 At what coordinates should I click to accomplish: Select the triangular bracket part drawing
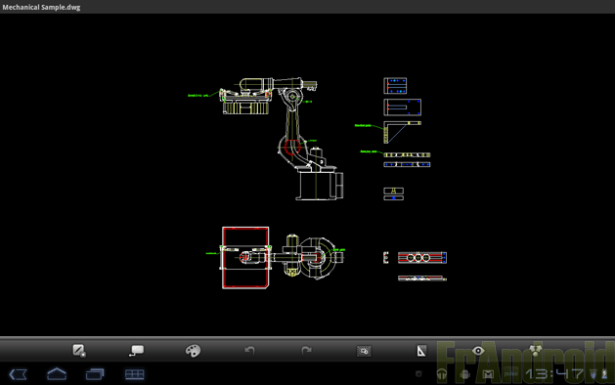click(x=402, y=132)
